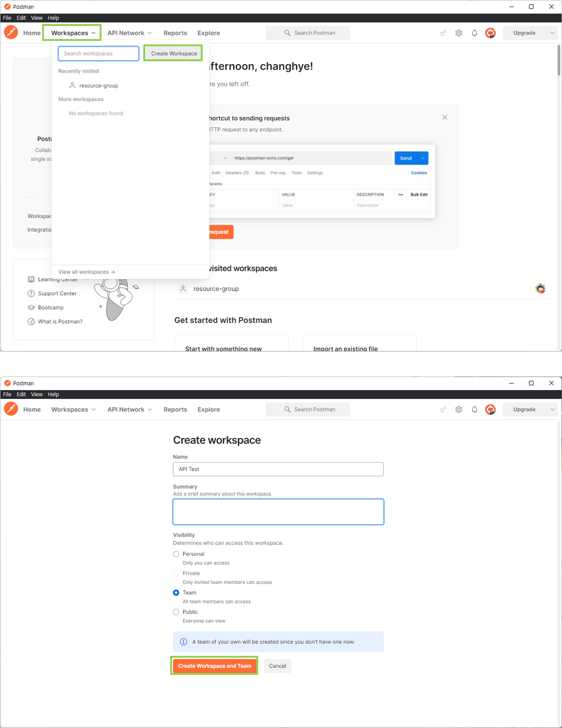Open the Help menu in bottom window
This screenshot has height=728, width=562.
53,394
